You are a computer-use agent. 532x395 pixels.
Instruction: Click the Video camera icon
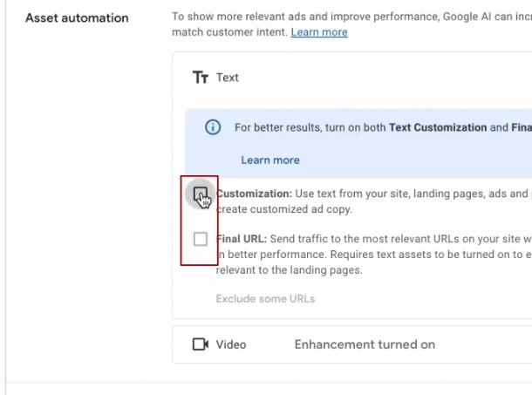tap(201, 344)
